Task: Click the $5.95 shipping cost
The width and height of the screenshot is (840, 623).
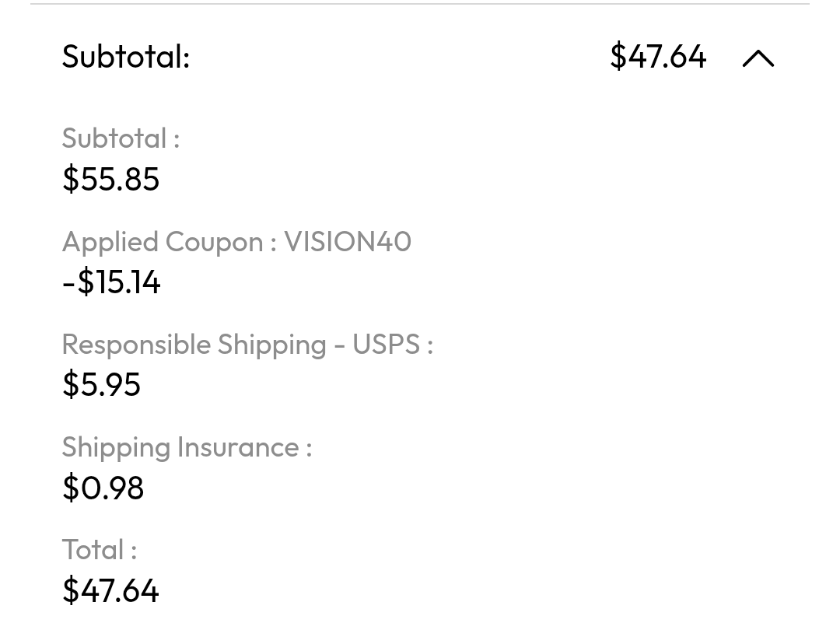Action: [101, 384]
